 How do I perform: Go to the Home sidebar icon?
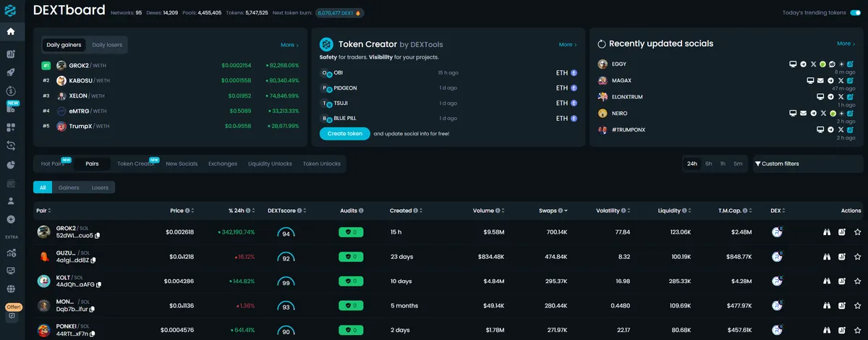click(11, 32)
